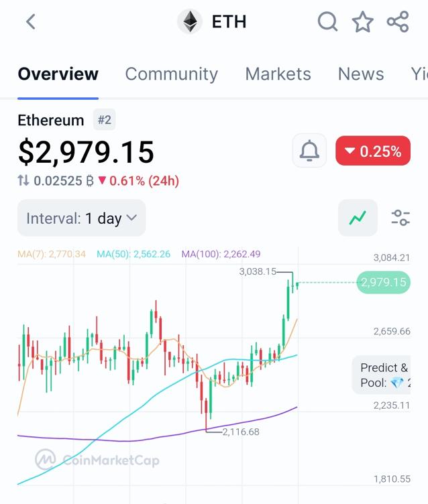The height and width of the screenshot is (504, 428).
Task: Set a price alert with bell icon
Action: click(309, 151)
